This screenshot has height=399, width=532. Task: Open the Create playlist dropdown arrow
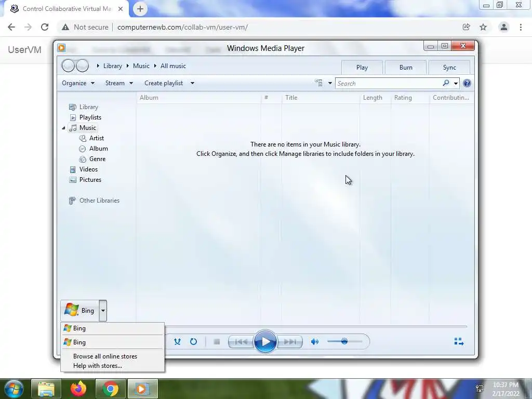coord(192,83)
